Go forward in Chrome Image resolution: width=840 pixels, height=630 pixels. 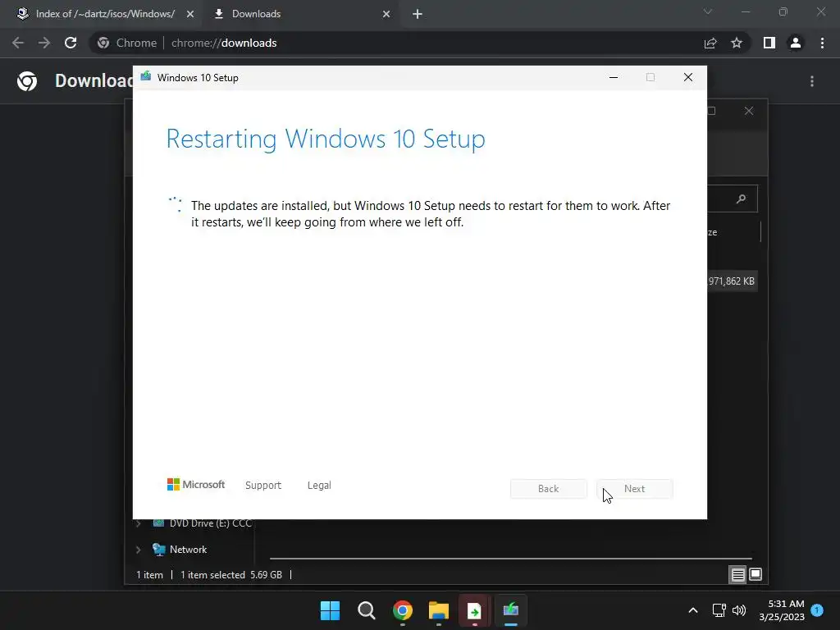44,43
